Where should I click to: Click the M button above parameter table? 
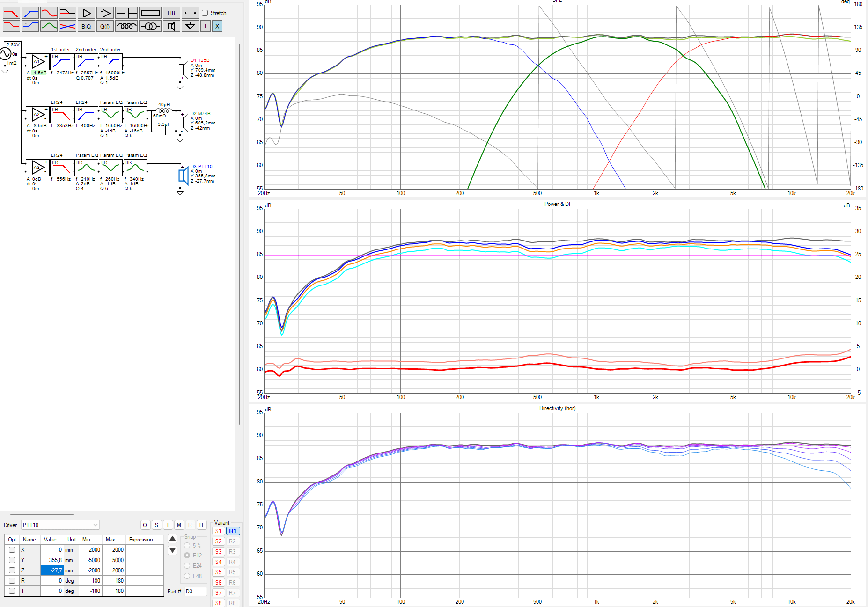(x=179, y=525)
